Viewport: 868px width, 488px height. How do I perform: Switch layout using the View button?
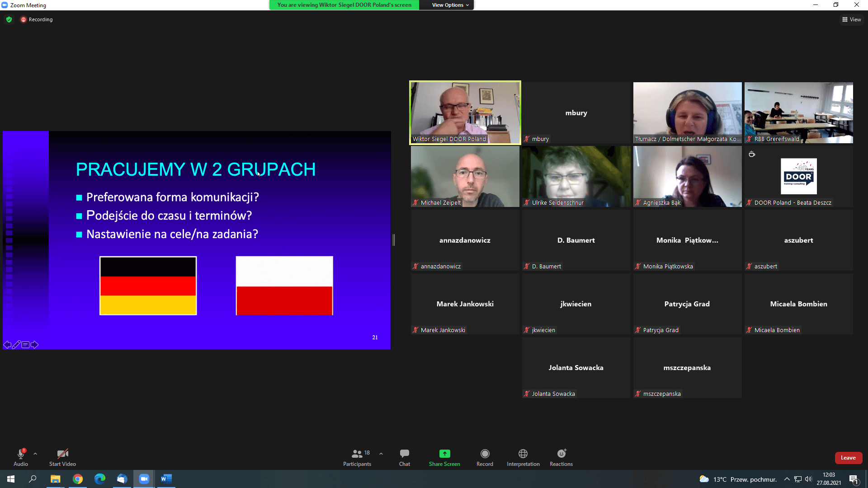[x=851, y=19]
